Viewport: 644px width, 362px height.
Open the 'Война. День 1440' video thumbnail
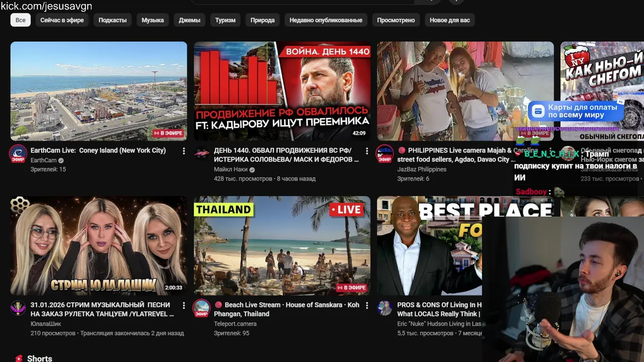282,91
